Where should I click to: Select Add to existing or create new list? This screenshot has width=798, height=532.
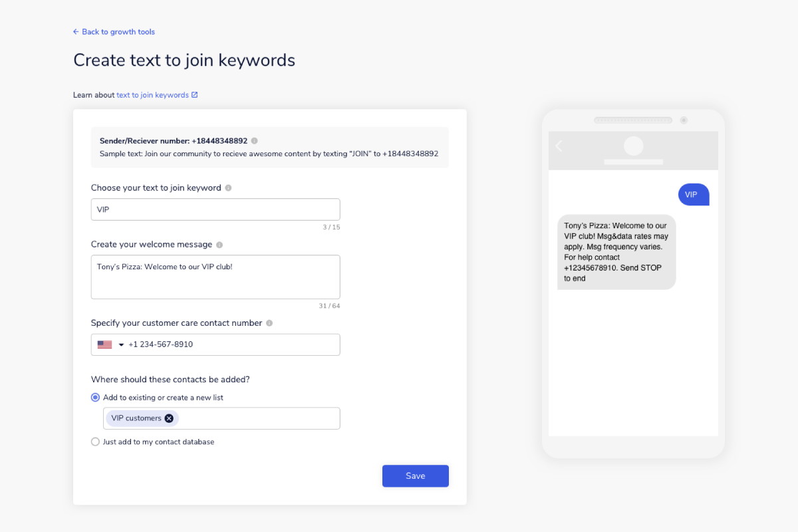pos(95,398)
